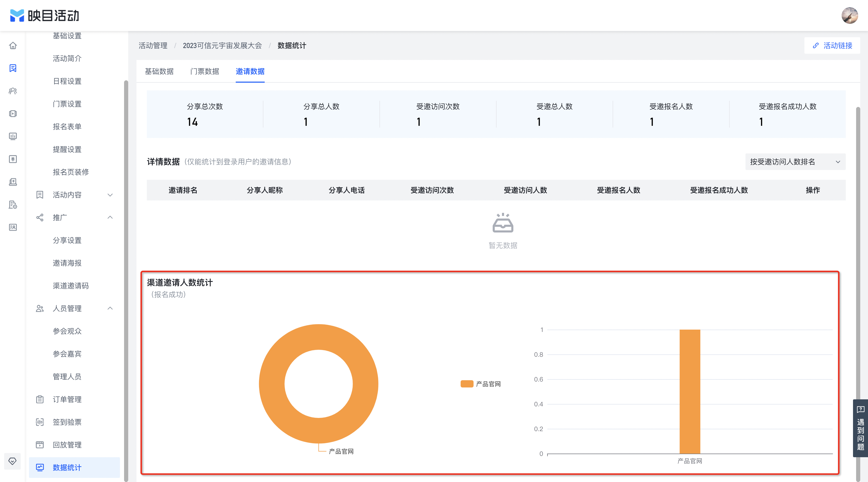Click the document settings icon in rail
Viewport: 868px width, 482px height.
point(13,205)
